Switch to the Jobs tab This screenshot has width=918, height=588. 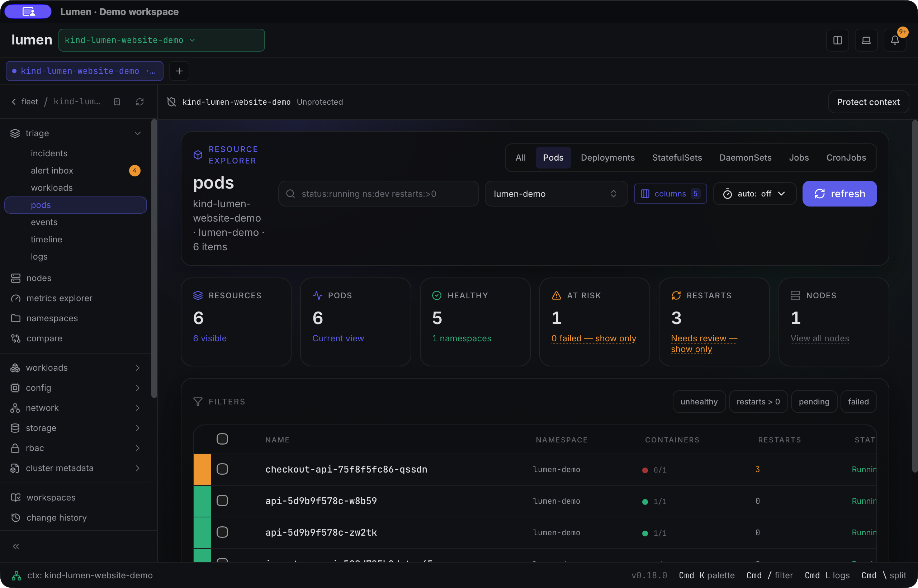click(x=799, y=158)
